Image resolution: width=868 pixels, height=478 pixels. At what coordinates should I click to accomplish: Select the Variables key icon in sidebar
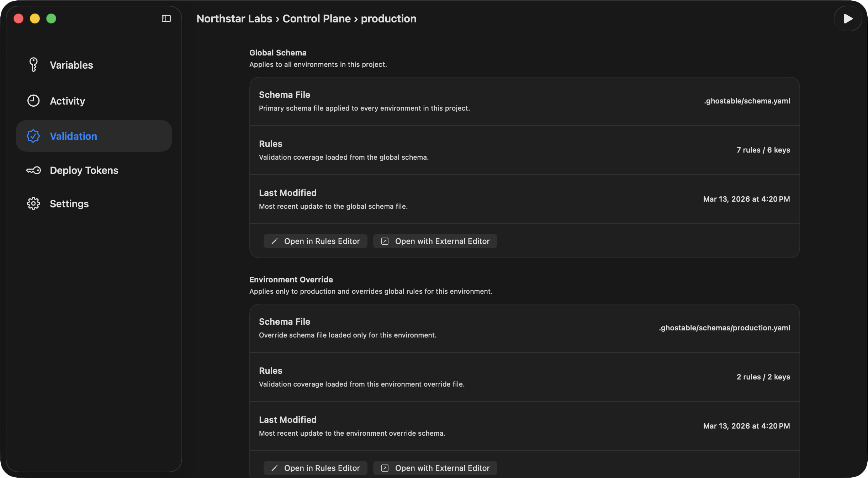(33, 65)
